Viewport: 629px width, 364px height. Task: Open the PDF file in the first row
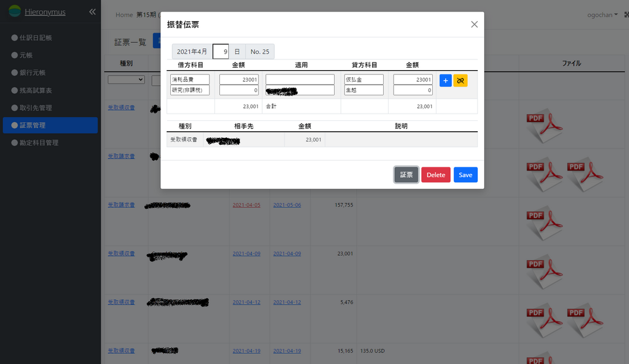click(544, 124)
